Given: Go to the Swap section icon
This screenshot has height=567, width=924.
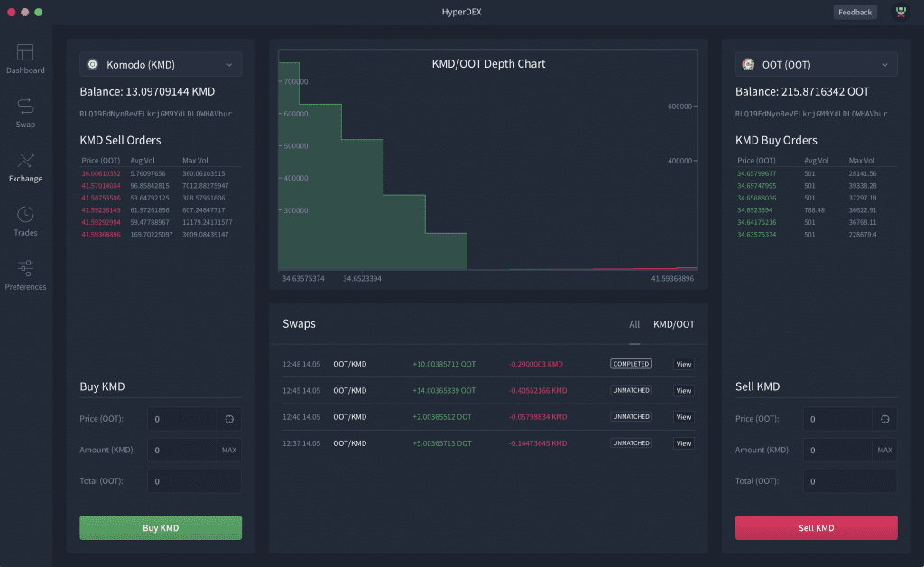Looking at the screenshot, I should click(25, 107).
